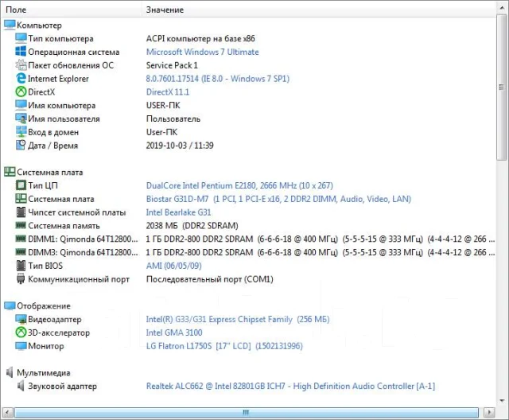Viewport: 509px width, 420px height.
Task: Sort by the Значение column header
Action: coord(319,10)
